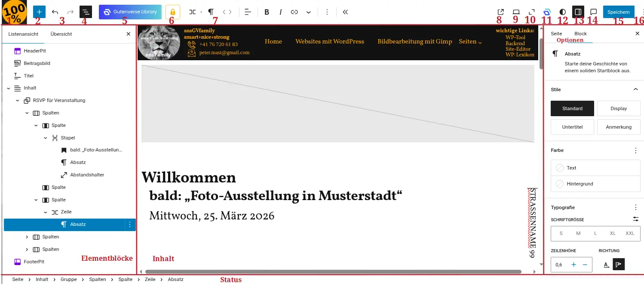Open the comments speech bubble icon
644x284 pixels.
coord(593,12)
